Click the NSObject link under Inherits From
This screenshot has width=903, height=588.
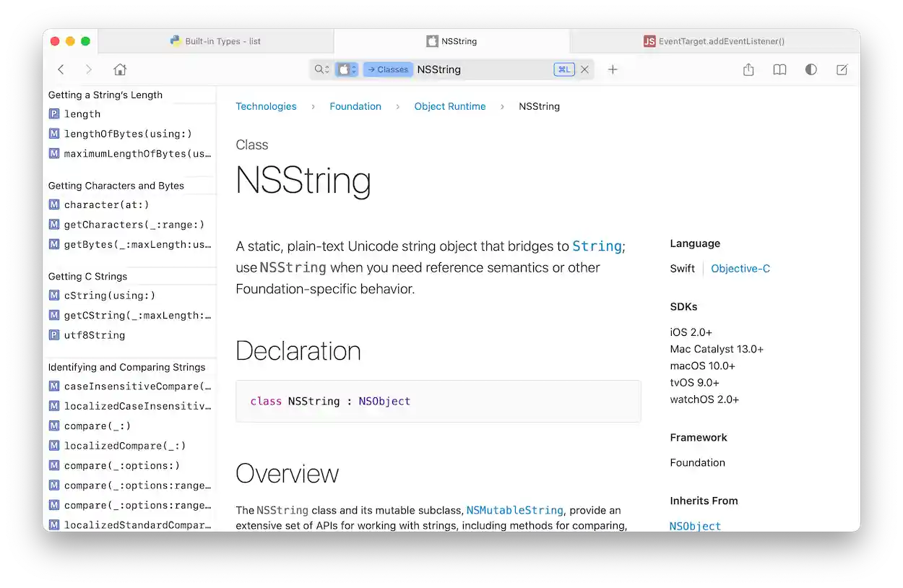(x=694, y=526)
